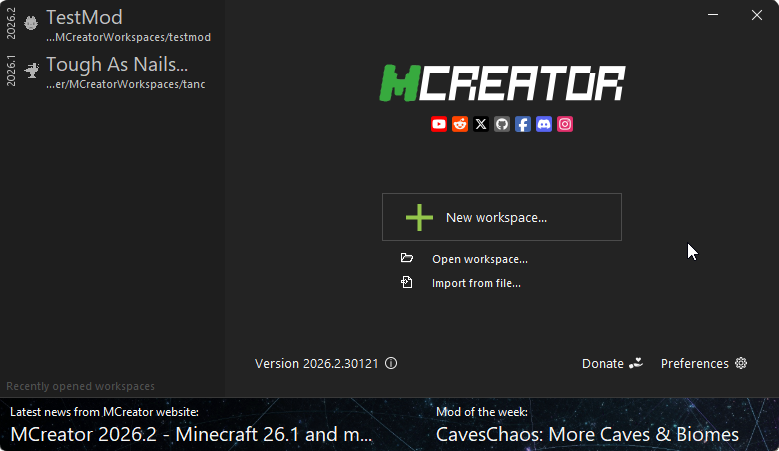Open the Discord server icon
This screenshot has width=779, height=451.
point(544,124)
